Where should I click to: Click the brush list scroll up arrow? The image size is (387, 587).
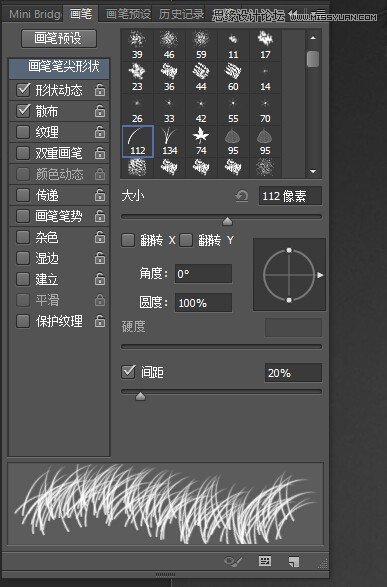(313, 38)
